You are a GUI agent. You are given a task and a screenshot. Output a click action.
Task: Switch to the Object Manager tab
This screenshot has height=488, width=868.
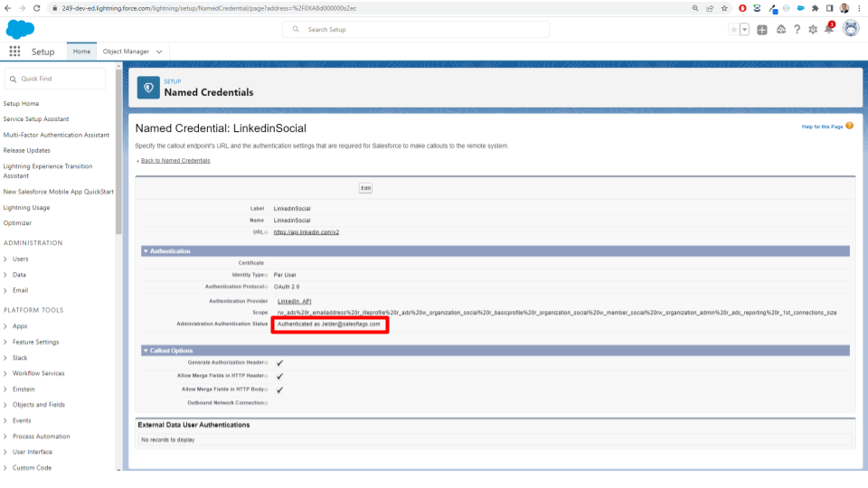(126, 52)
